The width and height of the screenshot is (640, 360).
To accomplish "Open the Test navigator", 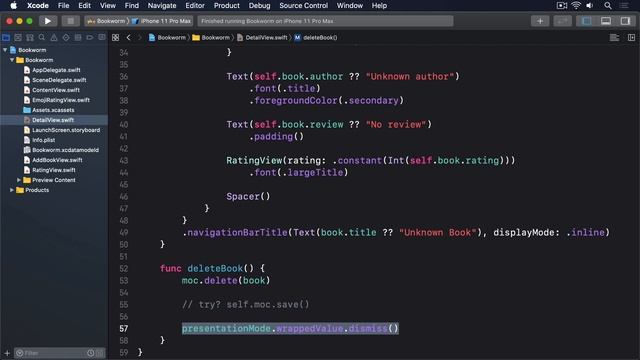I will (x=66, y=38).
